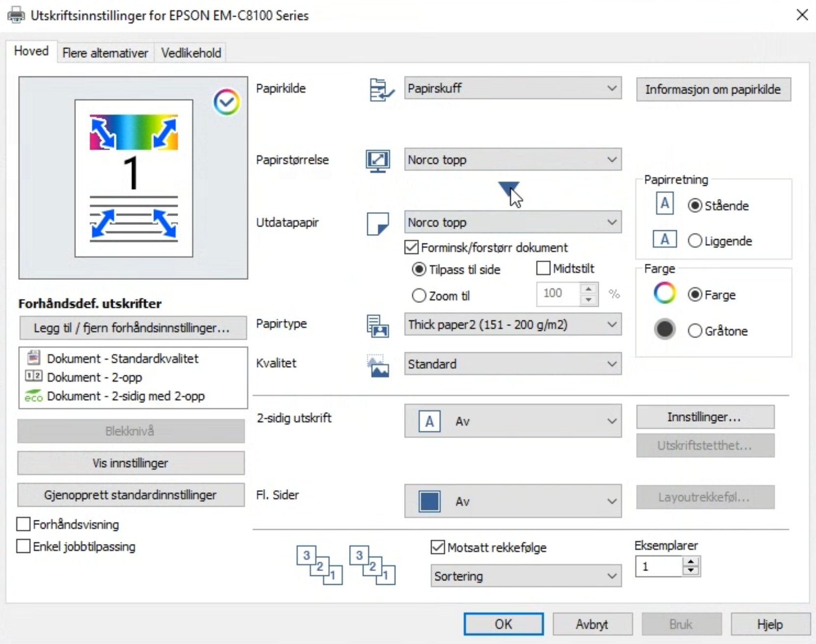
Task: Select Dokument - 2-sidig med 2-opp preset
Action: click(126, 396)
